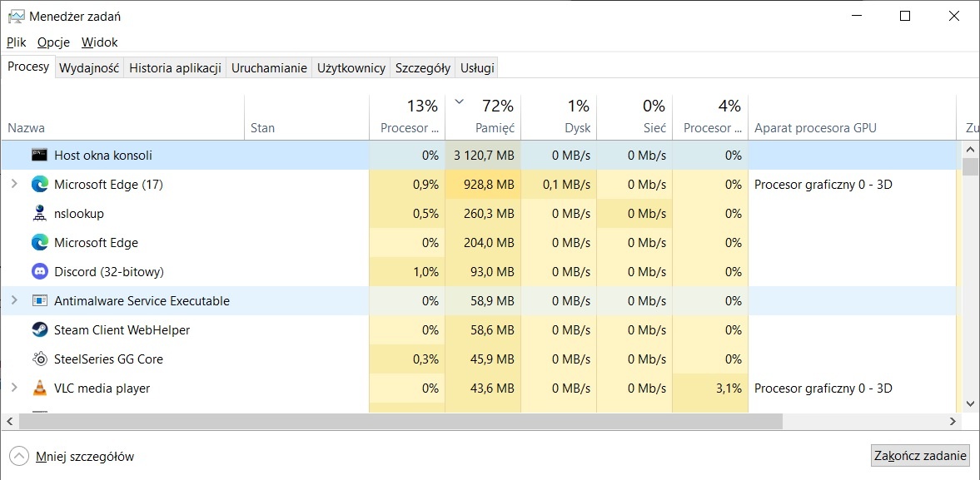Select the nslookup process name
This screenshot has height=480, width=980.
79,214
